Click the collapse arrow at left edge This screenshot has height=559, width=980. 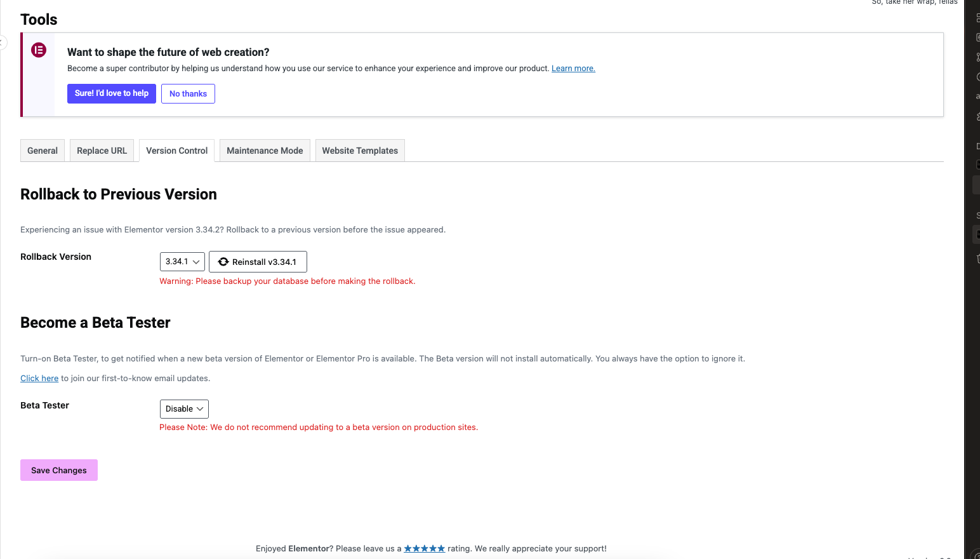[2, 43]
